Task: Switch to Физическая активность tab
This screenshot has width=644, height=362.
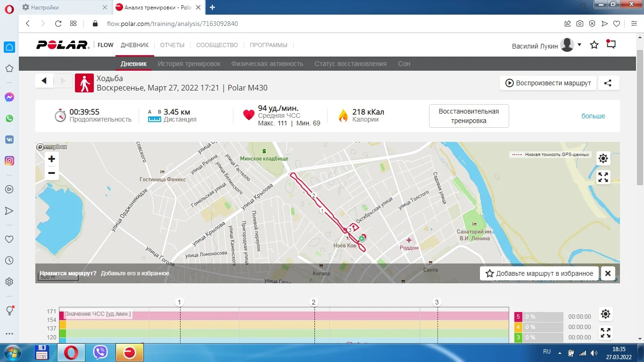Action: tap(267, 64)
